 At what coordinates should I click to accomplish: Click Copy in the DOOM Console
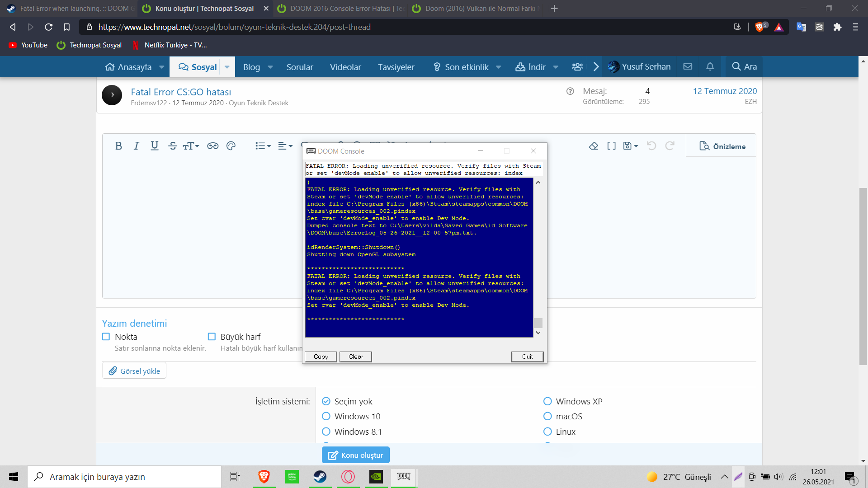coord(321,357)
